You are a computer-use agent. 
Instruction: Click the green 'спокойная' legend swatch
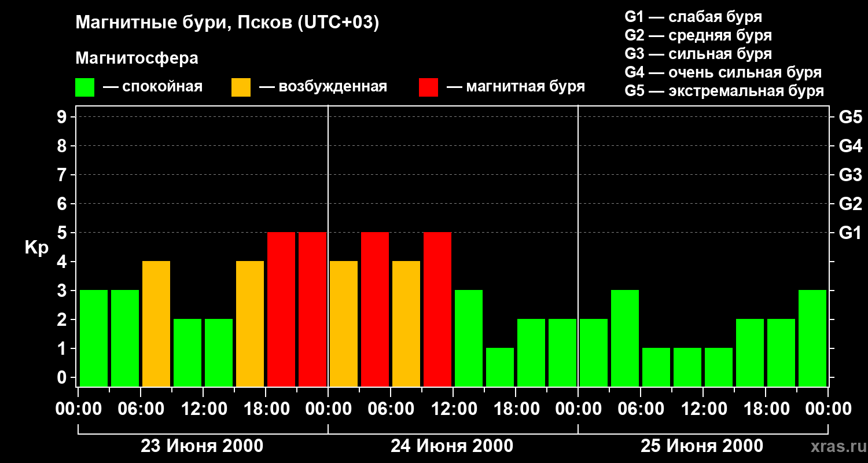(85, 87)
